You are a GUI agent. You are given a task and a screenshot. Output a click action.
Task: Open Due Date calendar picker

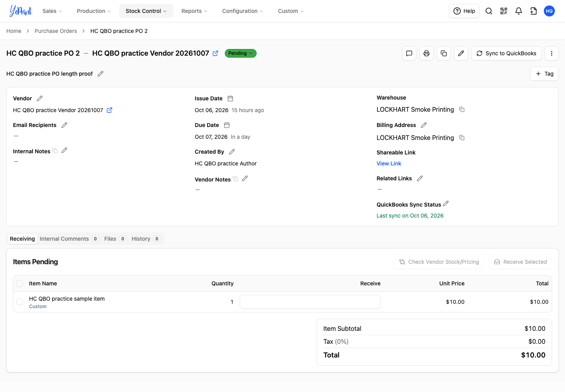[x=227, y=125]
